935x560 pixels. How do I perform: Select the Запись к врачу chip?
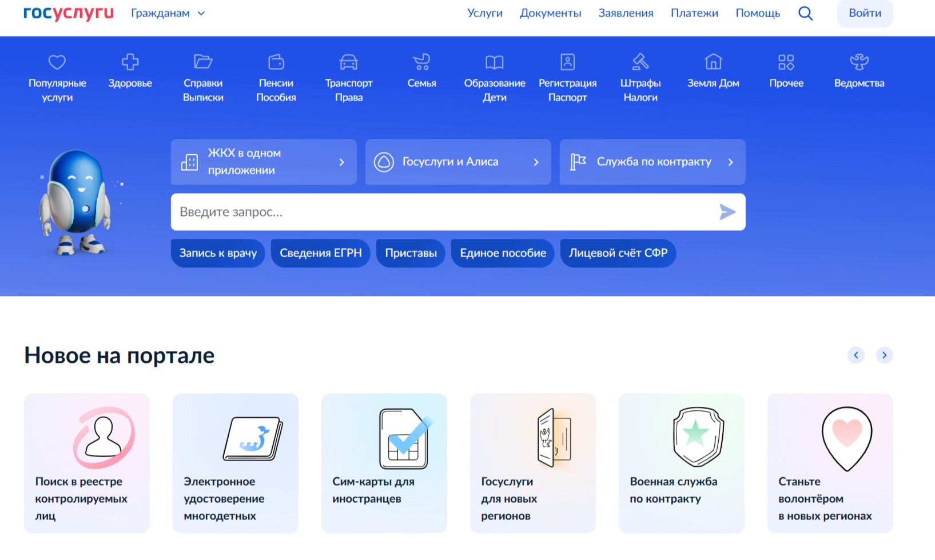[218, 253]
